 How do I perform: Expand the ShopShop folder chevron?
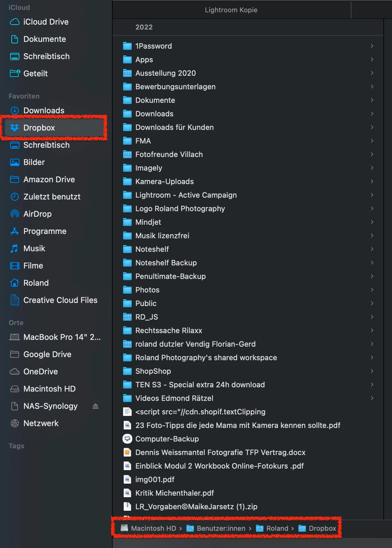[372, 371]
